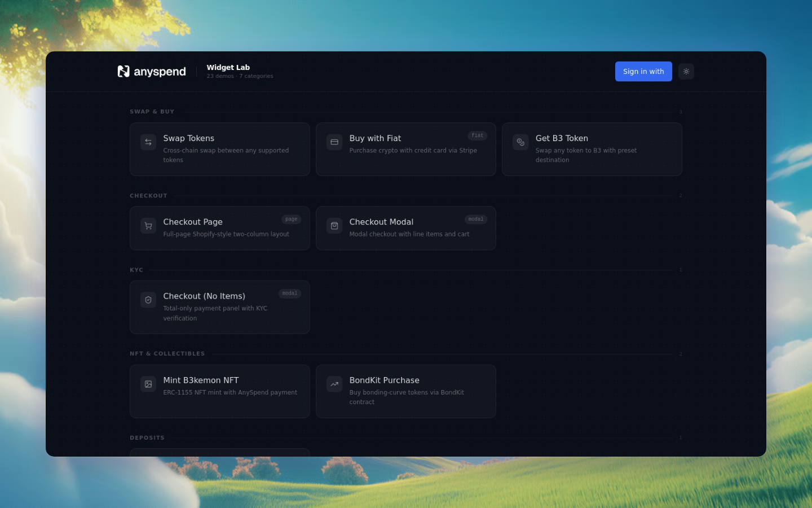Click "Cross-chain swap between any supported tokens" description
Image resolution: width=812 pixels, height=508 pixels.
coord(226,155)
